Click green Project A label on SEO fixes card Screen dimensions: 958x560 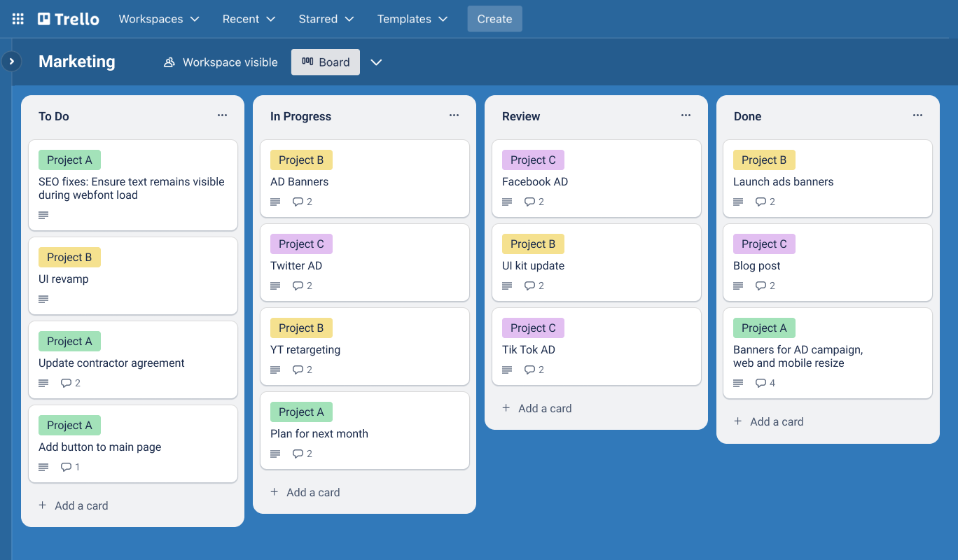point(69,160)
